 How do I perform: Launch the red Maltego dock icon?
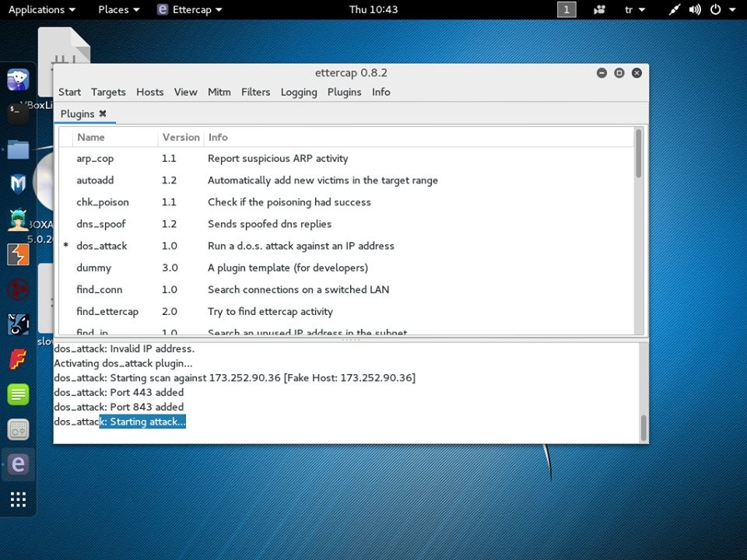tap(18, 289)
